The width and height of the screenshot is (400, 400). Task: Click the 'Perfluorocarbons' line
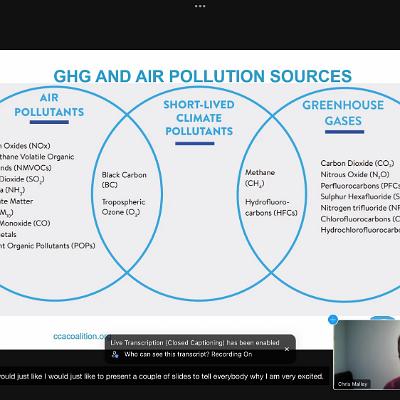point(360,186)
